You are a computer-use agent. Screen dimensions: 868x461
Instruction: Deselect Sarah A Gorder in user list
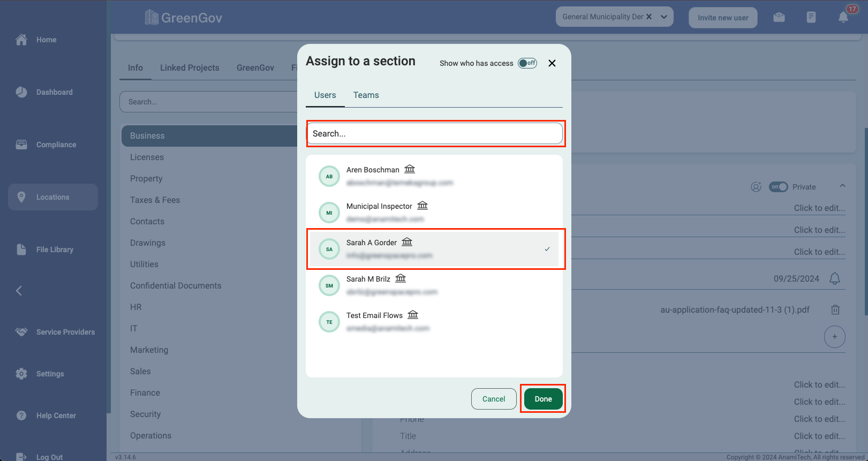click(x=434, y=249)
